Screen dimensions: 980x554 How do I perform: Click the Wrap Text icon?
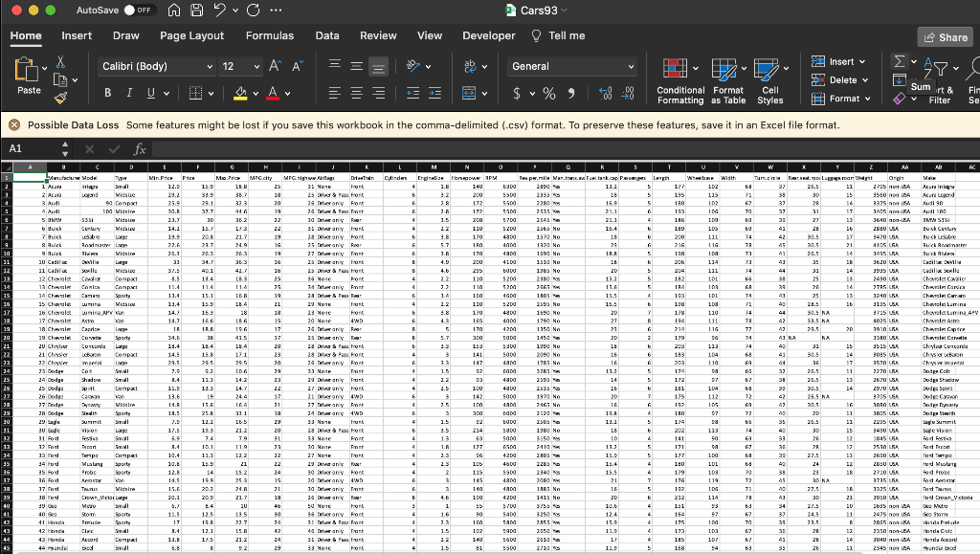[470, 66]
